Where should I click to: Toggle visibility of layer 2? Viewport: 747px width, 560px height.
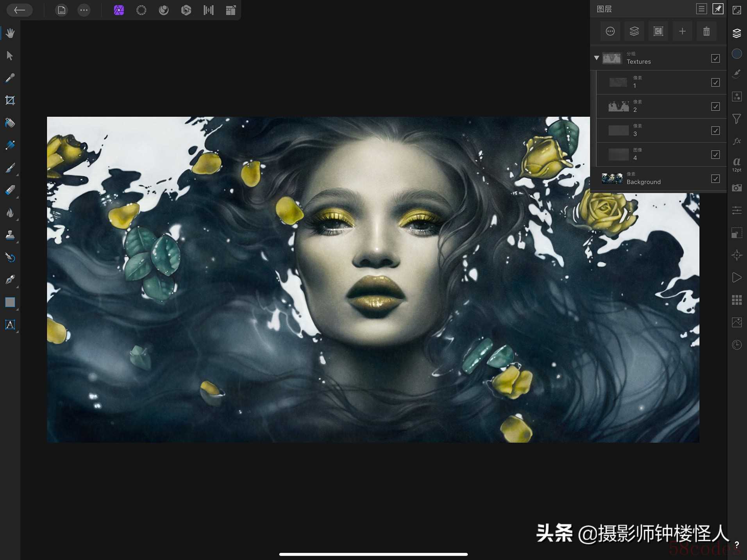pos(715,106)
